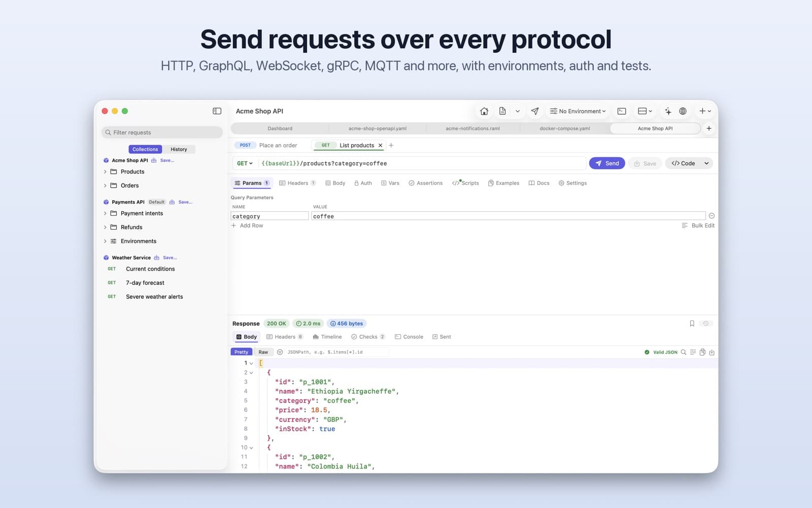Switch to the docker-compose.yaml tab

pos(565,129)
